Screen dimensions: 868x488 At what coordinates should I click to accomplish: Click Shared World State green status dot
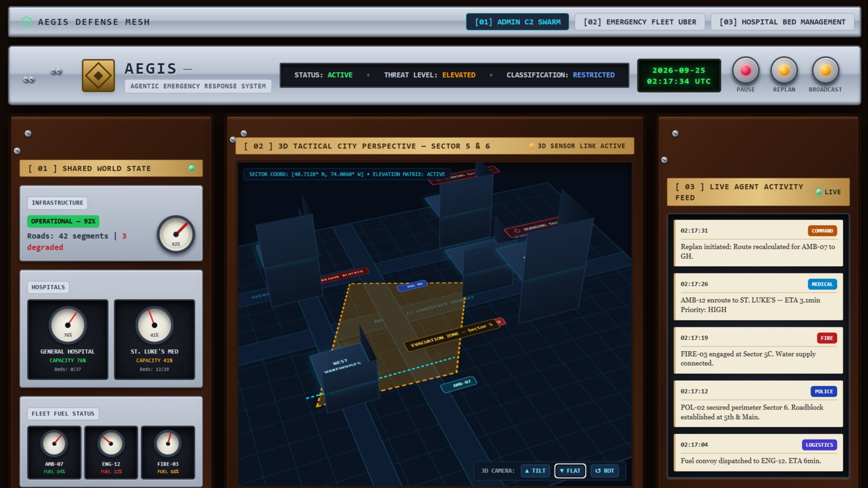191,168
